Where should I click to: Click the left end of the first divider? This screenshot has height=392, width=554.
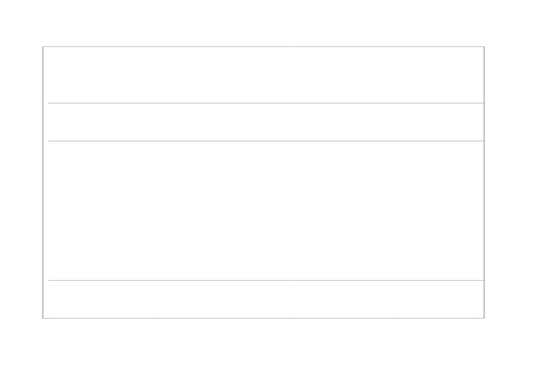click(49, 103)
